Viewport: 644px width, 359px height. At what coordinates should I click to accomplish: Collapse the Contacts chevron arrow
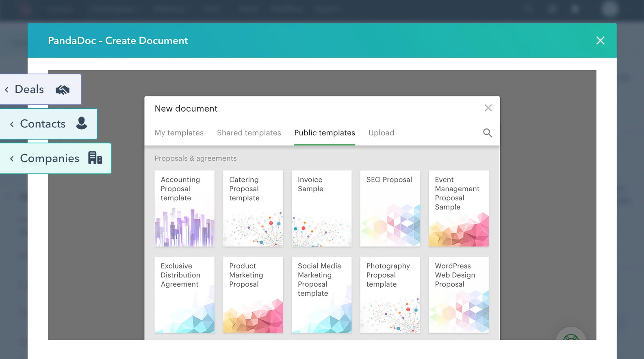12,124
